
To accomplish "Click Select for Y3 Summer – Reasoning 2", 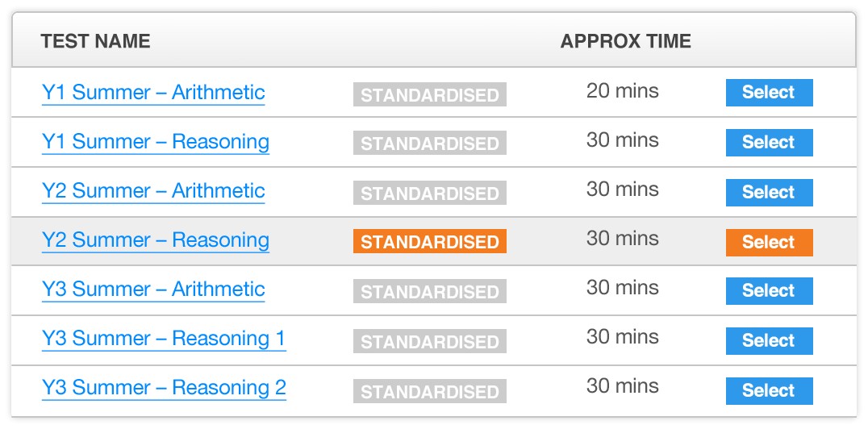I will pos(769,390).
